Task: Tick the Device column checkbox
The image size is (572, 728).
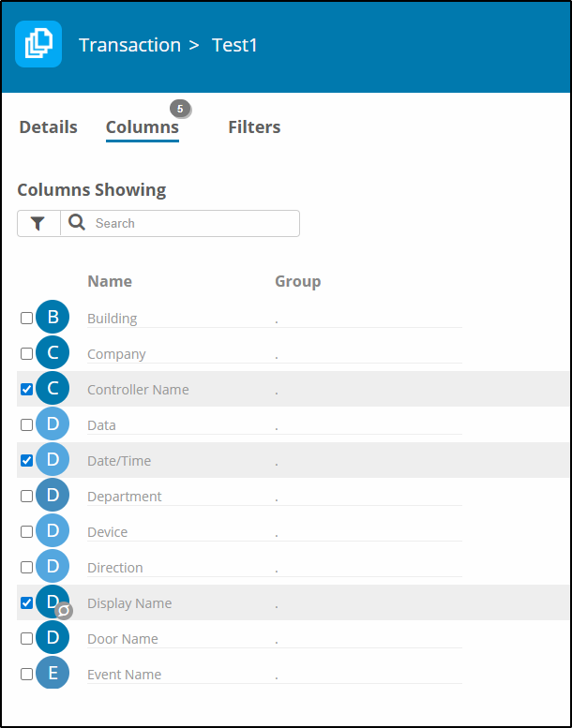Action: coord(26,531)
